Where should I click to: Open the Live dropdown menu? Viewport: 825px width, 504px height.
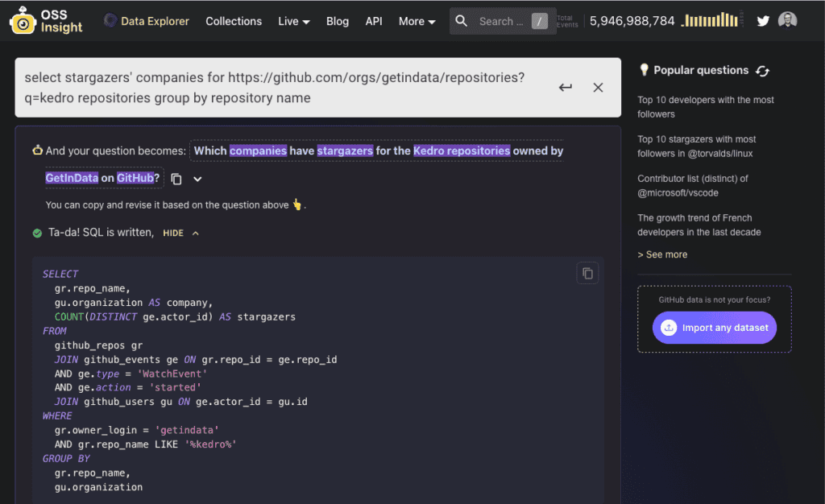293,21
